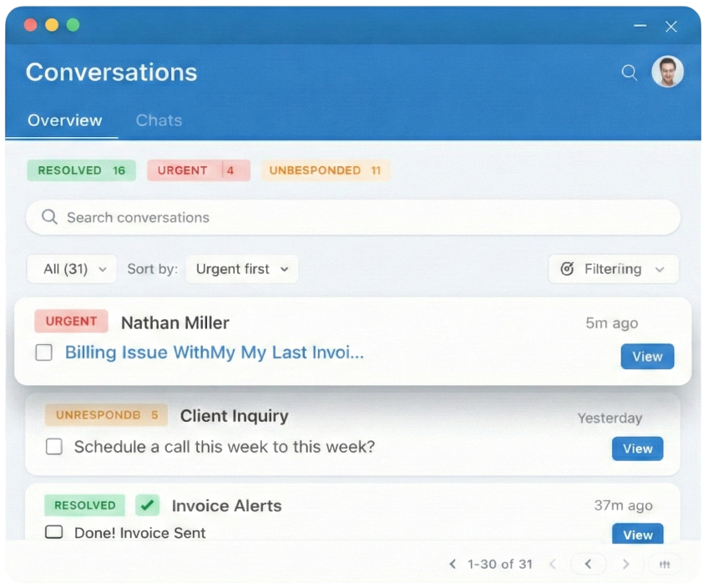Click the yellow minimize dot in the title bar
Image resolution: width=703 pixels, height=588 pixels.
(52, 25)
